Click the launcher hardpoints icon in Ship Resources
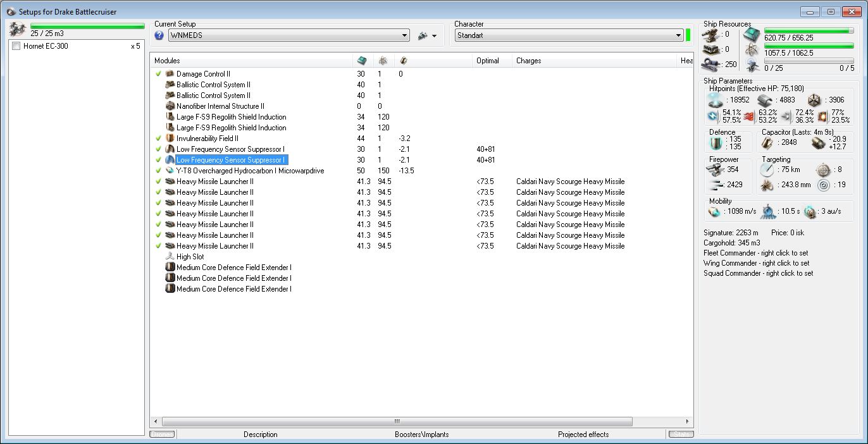The height and width of the screenshot is (444, 868). 712,49
